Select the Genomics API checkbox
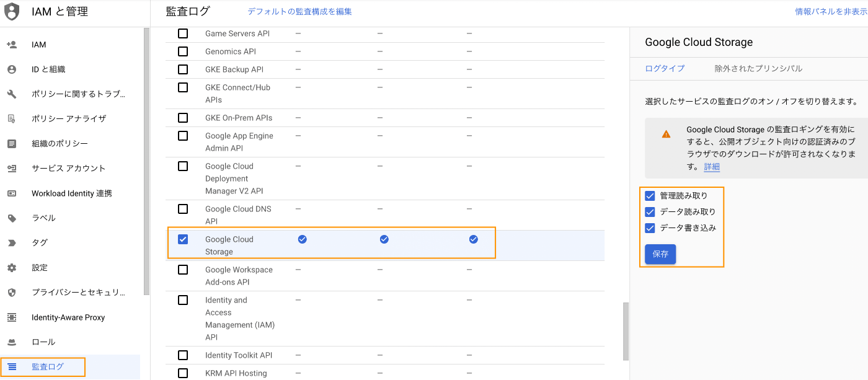 (x=183, y=51)
